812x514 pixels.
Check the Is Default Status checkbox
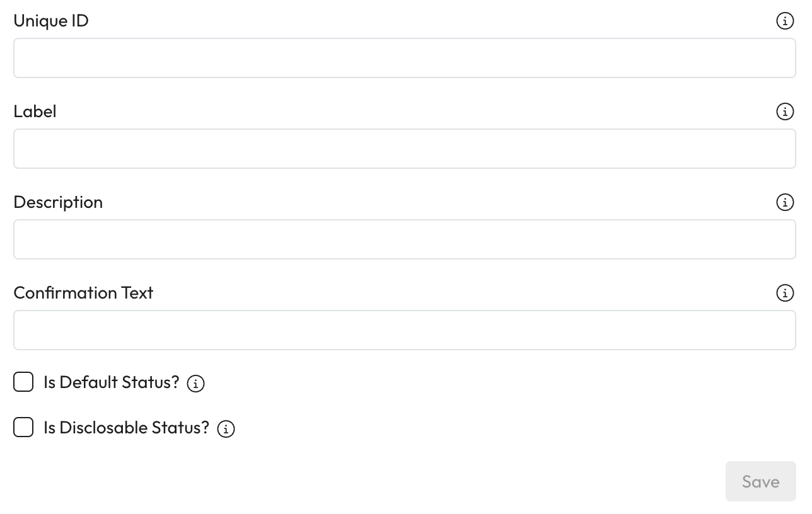click(x=23, y=382)
